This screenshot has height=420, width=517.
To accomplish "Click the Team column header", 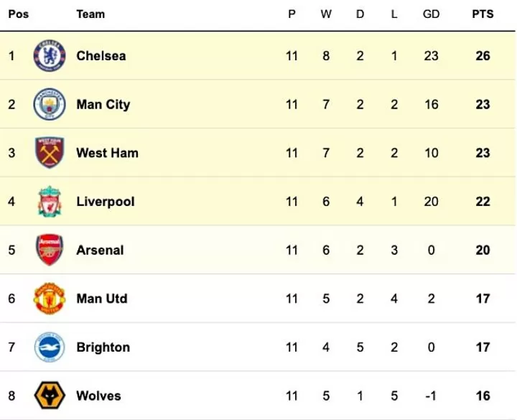I will tap(90, 14).
